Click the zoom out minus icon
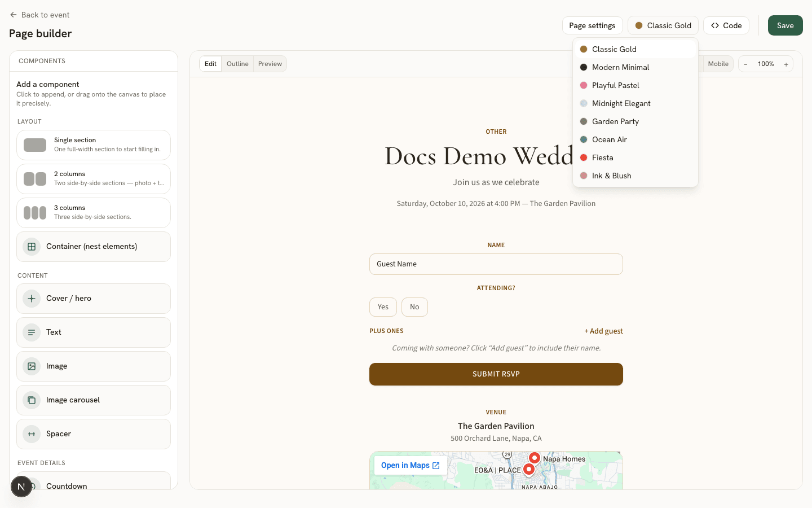Image resolution: width=812 pixels, height=508 pixels. point(745,64)
